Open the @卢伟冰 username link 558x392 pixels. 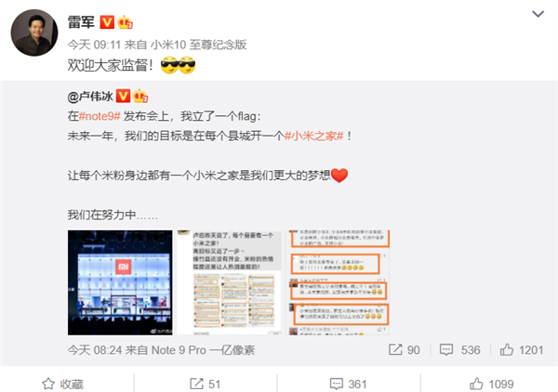tap(90, 97)
